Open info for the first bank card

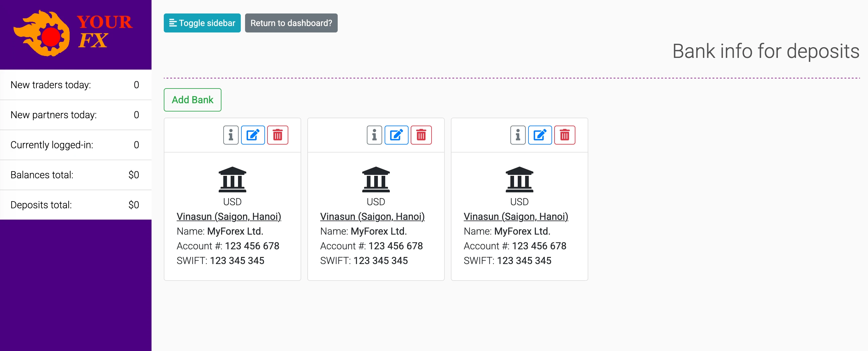230,135
